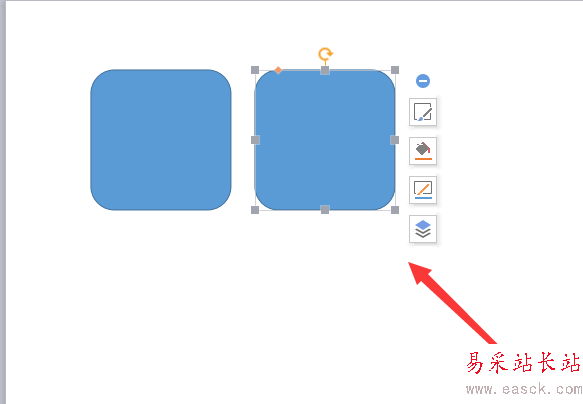Click the orange rotation handle above the shape
Screen dimensions: 583x404
325,54
